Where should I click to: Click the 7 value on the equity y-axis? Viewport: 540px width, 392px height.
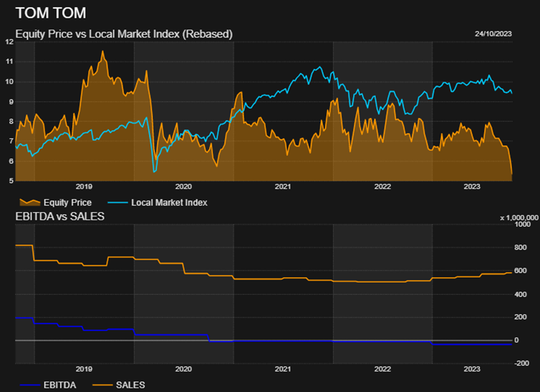coord(11,141)
